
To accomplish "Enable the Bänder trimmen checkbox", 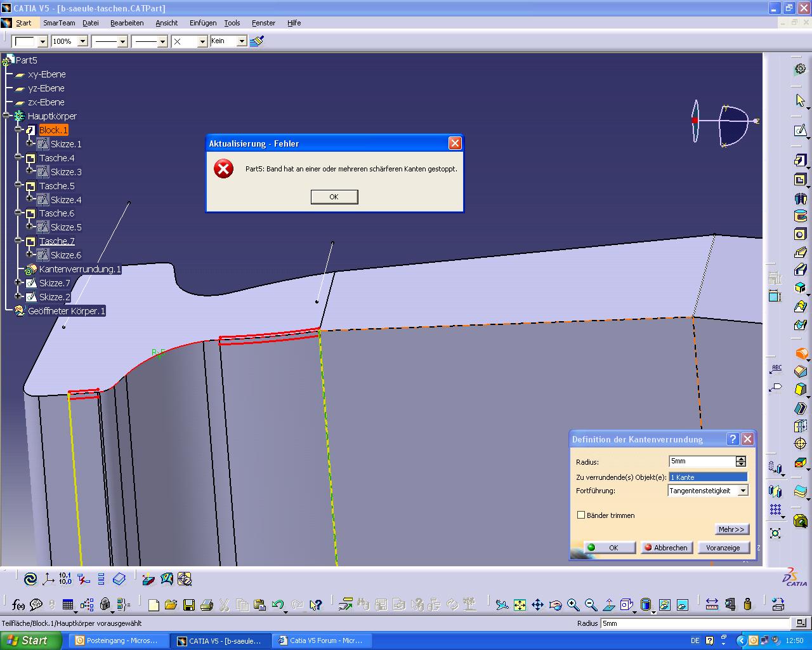I will 581,515.
